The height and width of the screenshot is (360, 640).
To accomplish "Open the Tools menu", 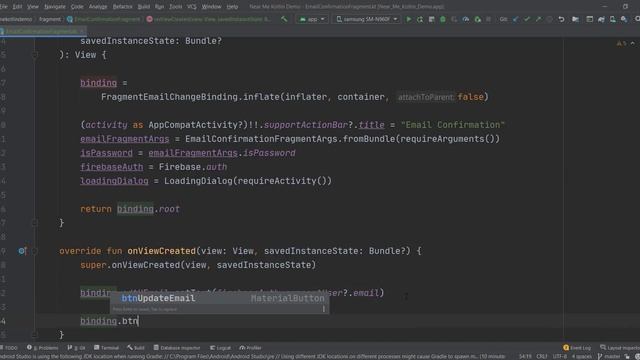I will coord(176,7).
